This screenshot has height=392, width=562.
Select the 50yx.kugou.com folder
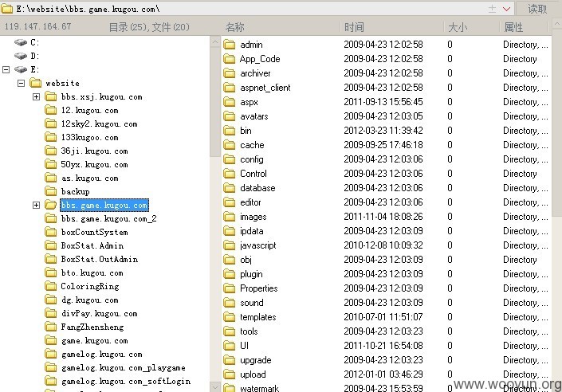[94, 164]
